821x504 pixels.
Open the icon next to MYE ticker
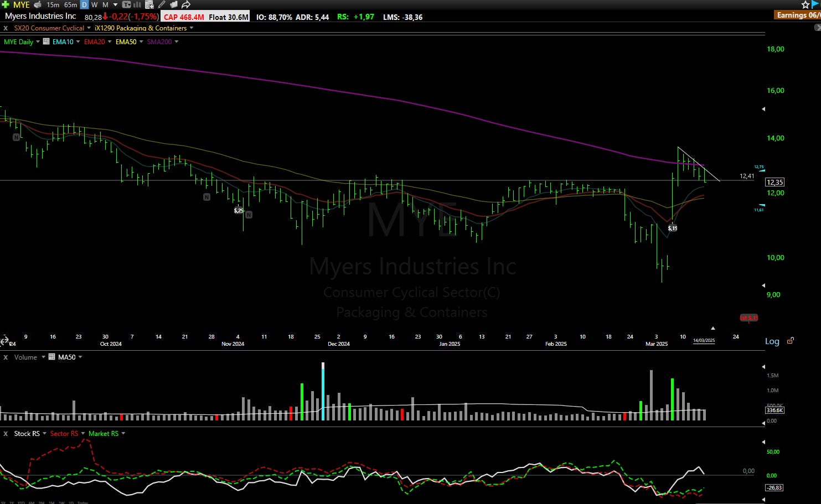pyautogui.click(x=38, y=4)
